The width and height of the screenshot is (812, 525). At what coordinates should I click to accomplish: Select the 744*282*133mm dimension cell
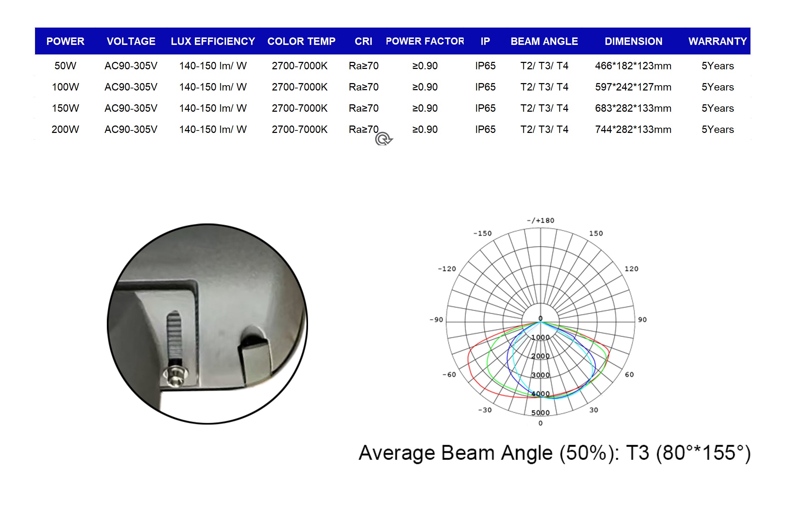click(633, 129)
